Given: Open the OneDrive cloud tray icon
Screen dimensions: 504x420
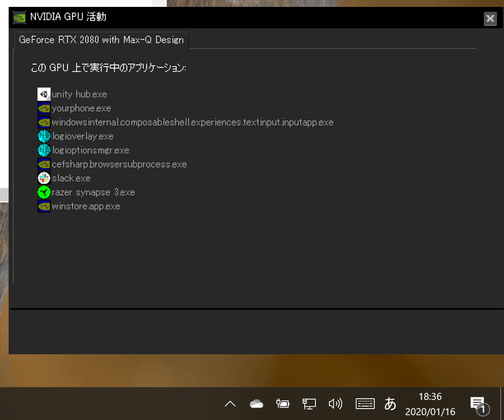Looking at the screenshot, I should point(256,404).
